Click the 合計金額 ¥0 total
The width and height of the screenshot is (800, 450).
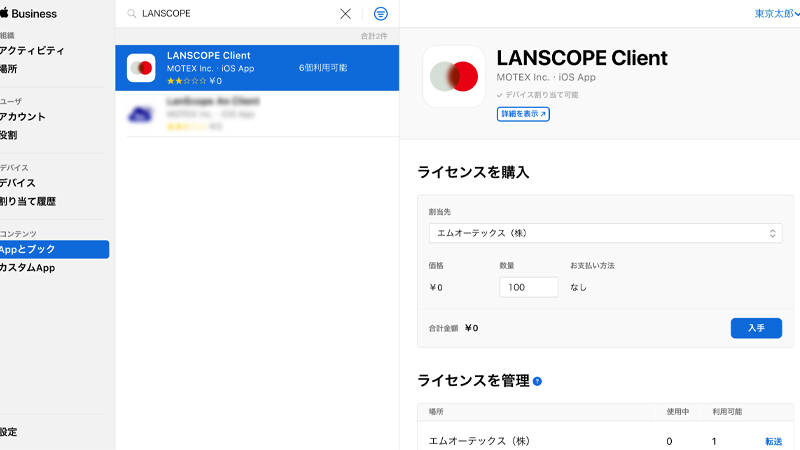(x=454, y=328)
